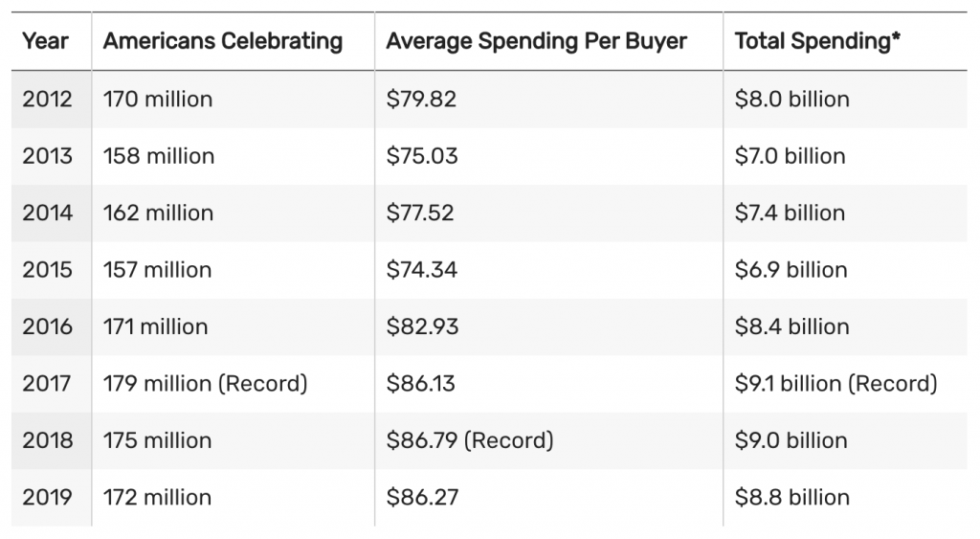This screenshot has height=539, width=980.
Task: Click the 179 million (Record) cell
Action: (x=206, y=384)
